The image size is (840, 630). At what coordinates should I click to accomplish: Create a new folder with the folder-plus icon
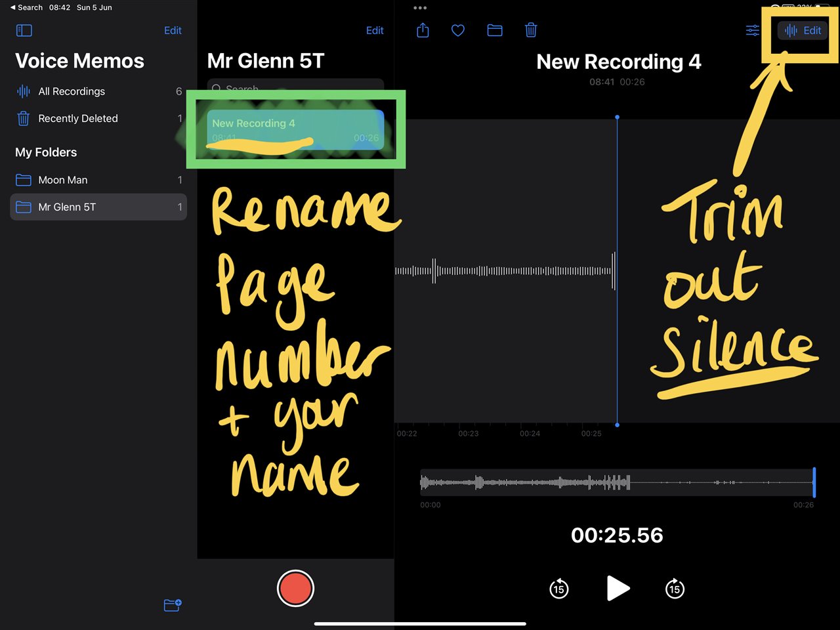click(173, 605)
